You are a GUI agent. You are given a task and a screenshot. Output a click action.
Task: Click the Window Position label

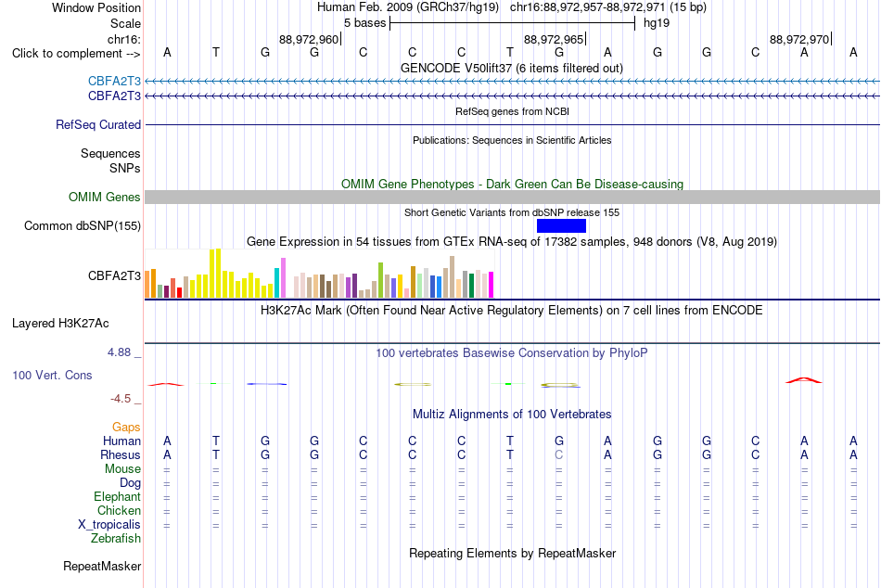tap(96, 7)
